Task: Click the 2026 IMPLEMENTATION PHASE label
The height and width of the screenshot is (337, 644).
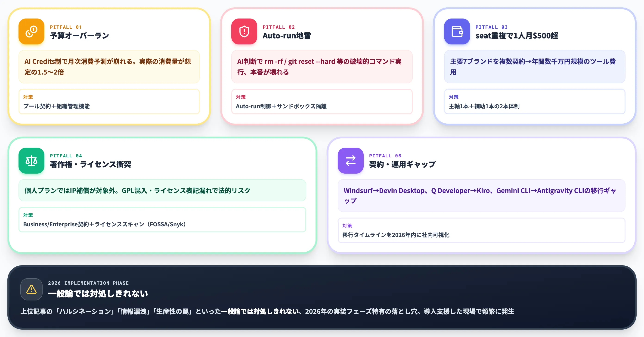Action: 89,283
